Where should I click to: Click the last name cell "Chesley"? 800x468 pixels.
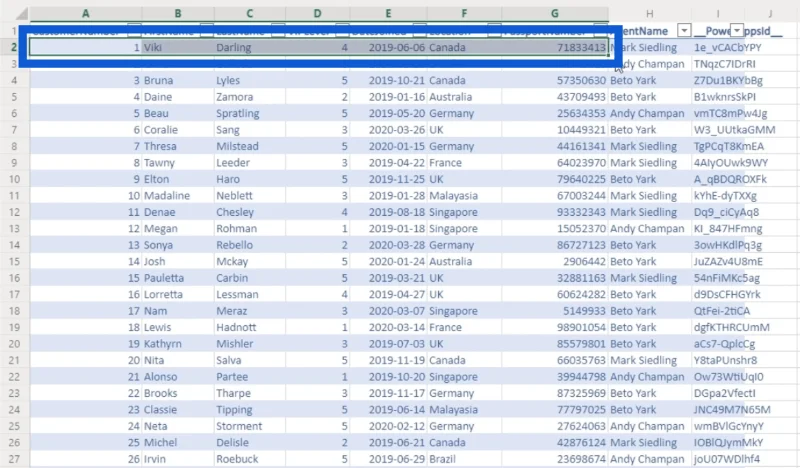point(249,212)
